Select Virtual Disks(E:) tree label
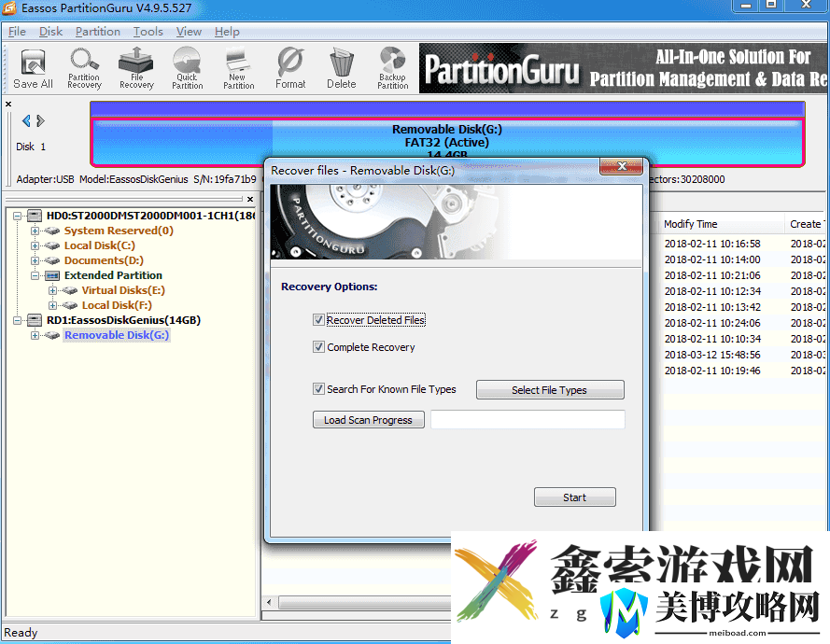Viewport: 830px width, 644px height. coord(123,290)
